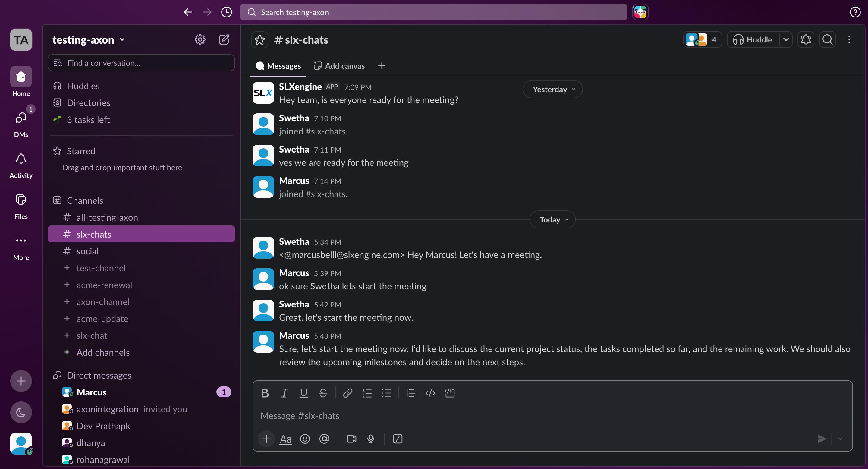Image resolution: width=868 pixels, height=469 pixels.
Task: Go back with the left arrow
Action: 188,12
